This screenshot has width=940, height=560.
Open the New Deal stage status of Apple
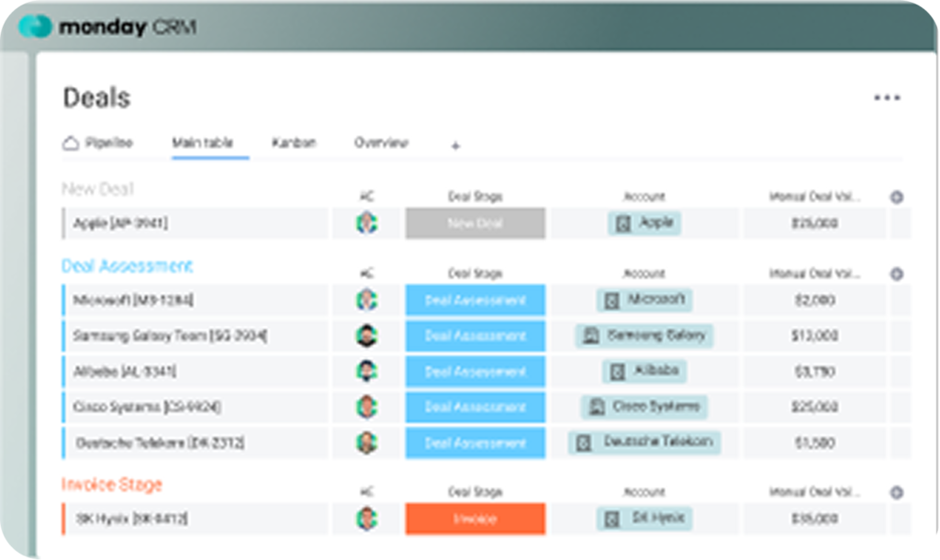[x=476, y=223]
